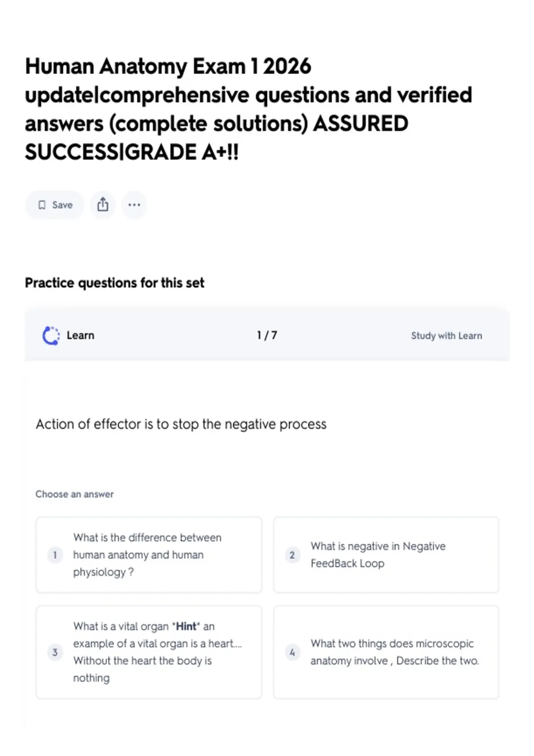This screenshot has height=756, width=534.
Task: Click number 2 badge on second answer
Action: pyautogui.click(x=292, y=555)
